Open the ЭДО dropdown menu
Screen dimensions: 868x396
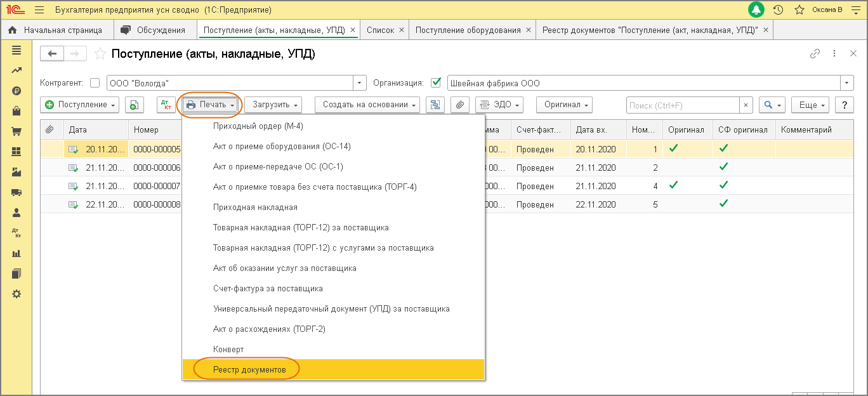click(x=499, y=105)
